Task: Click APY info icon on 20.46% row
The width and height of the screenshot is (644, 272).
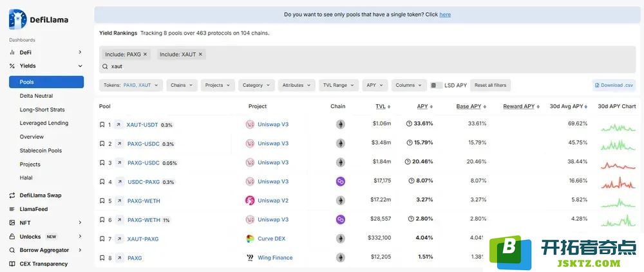Action: coord(408,161)
